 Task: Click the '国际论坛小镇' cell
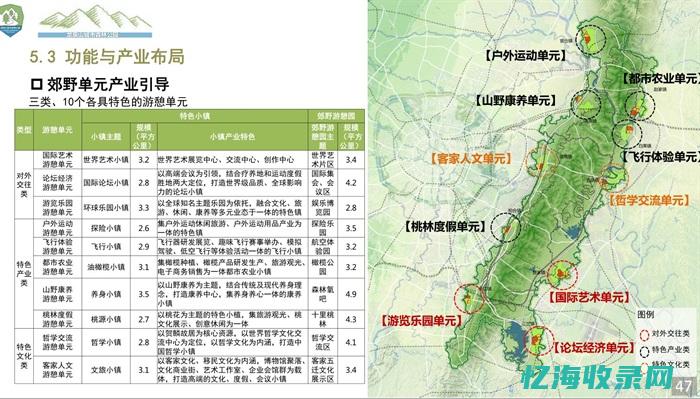tap(106, 183)
